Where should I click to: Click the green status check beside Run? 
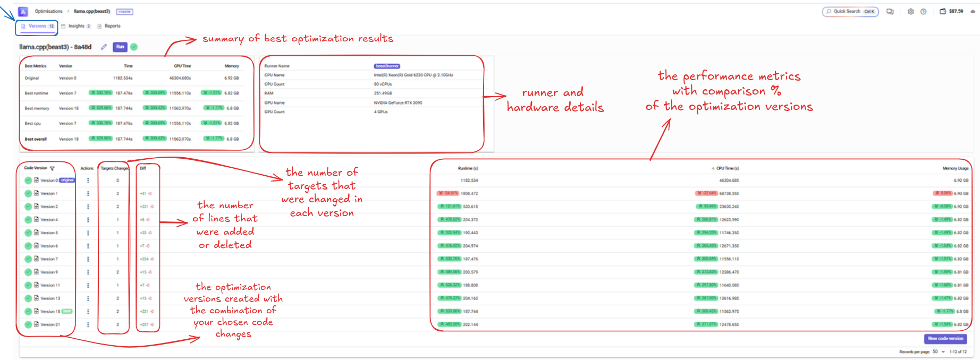(x=134, y=47)
